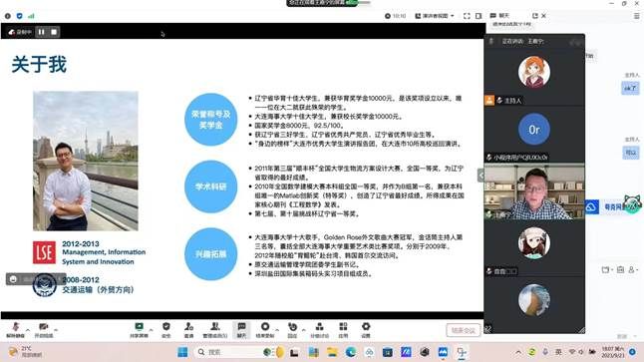The width and height of the screenshot is (644, 362).
Task: Stop the recording with the stop button
Action: [54, 32]
